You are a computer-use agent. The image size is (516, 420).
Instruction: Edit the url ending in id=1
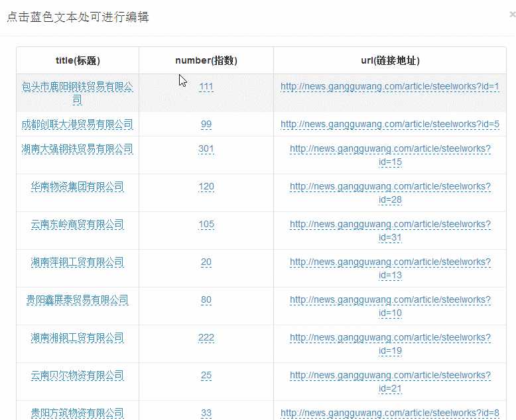click(390, 87)
